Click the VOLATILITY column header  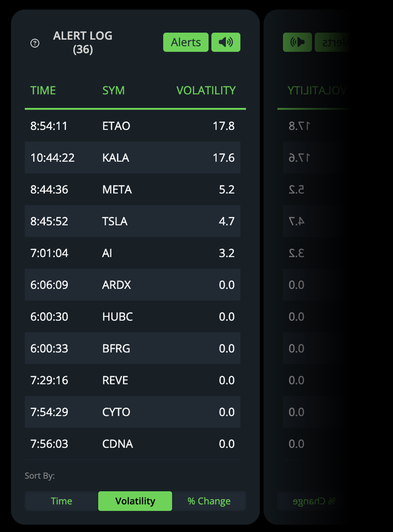[x=206, y=91]
